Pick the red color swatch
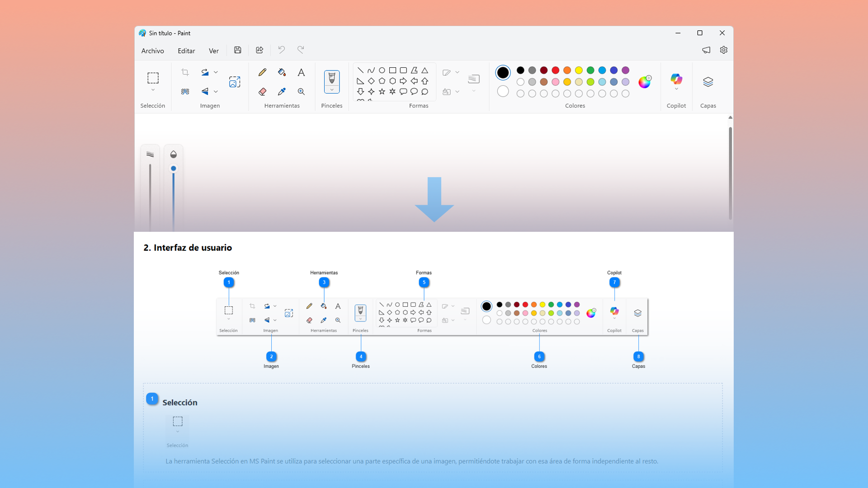The height and width of the screenshot is (488, 868). [556, 70]
